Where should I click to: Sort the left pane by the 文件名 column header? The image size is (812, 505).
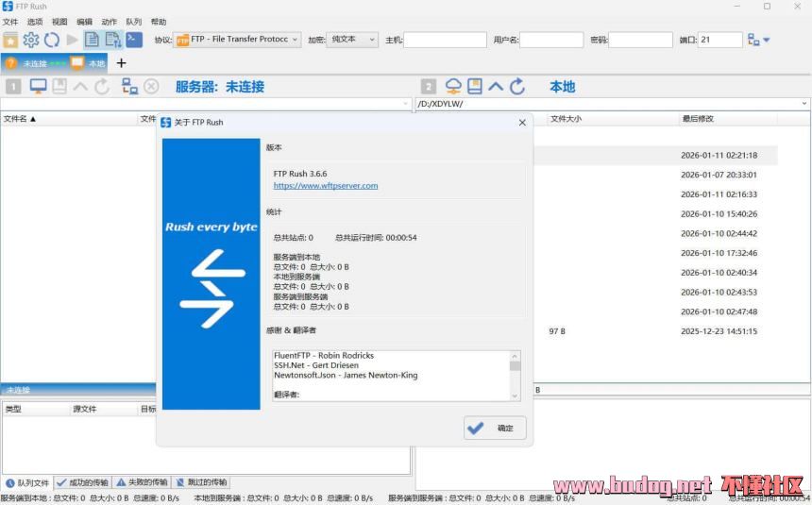pos(69,119)
